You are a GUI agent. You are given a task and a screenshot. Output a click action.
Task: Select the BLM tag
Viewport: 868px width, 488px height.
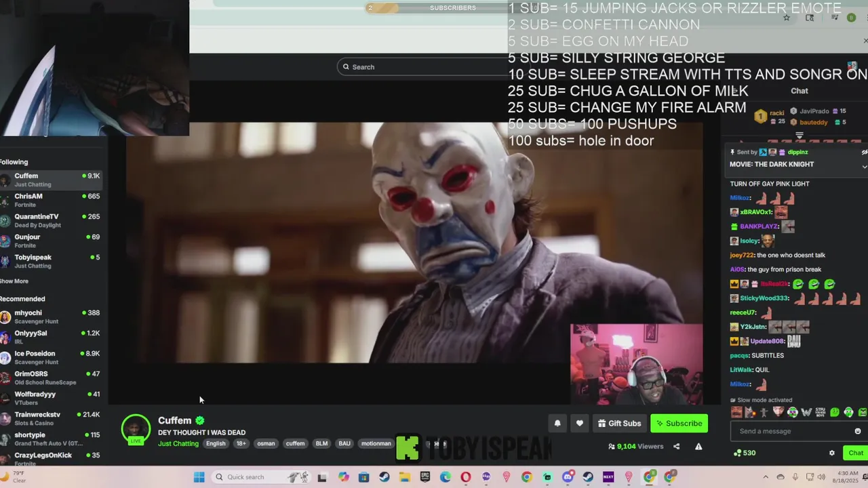click(321, 444)
